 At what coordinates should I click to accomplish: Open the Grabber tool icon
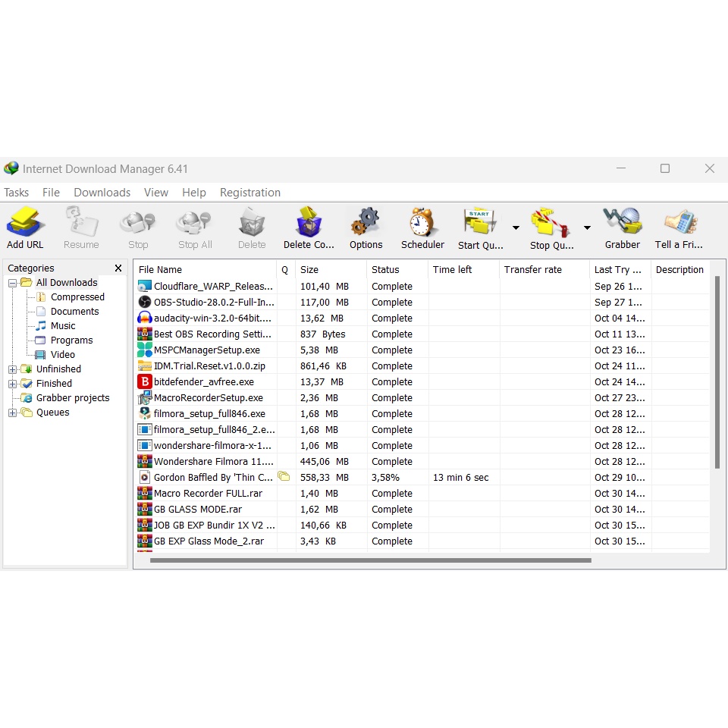coord(622,221)
